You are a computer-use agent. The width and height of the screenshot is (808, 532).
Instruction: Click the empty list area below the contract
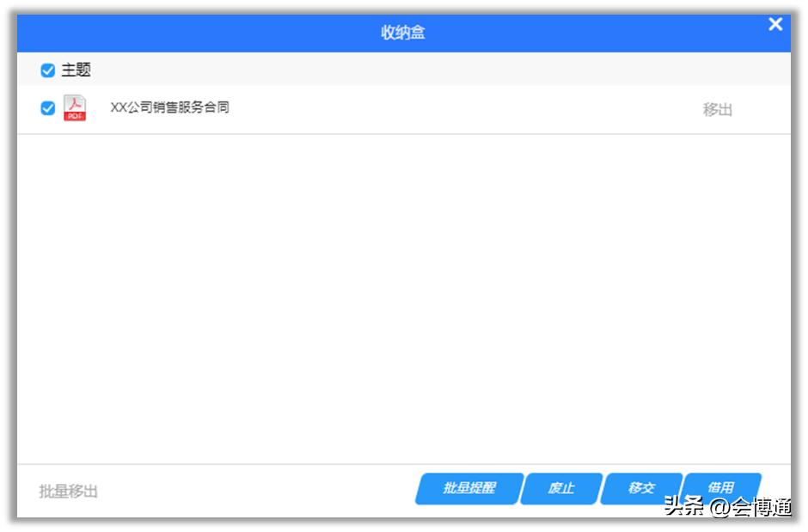click(x=404, y=301)
